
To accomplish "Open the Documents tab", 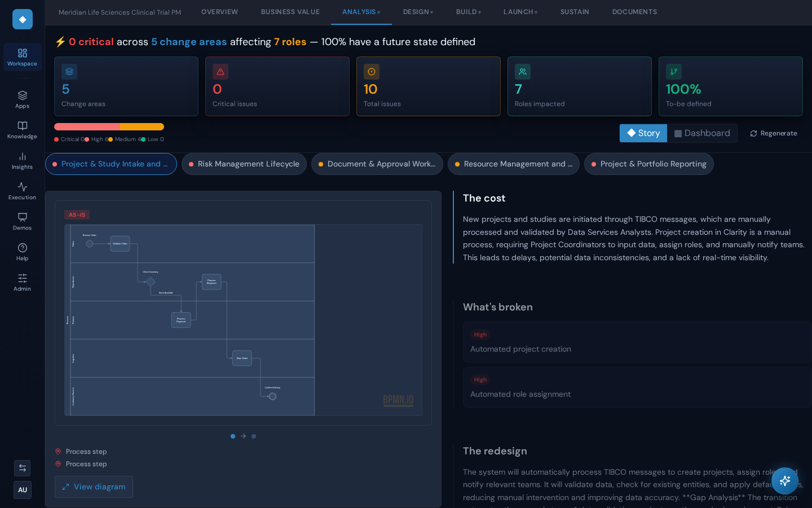I will [x=635, y=12].
